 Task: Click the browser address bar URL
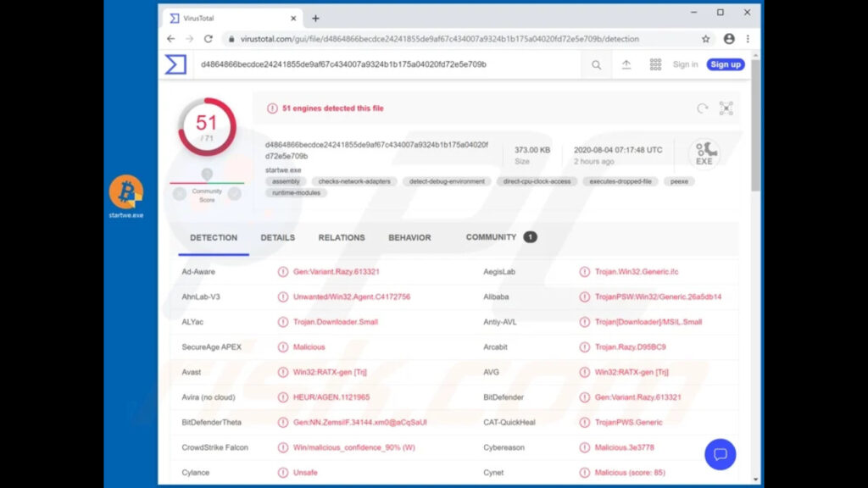(440, 39)
